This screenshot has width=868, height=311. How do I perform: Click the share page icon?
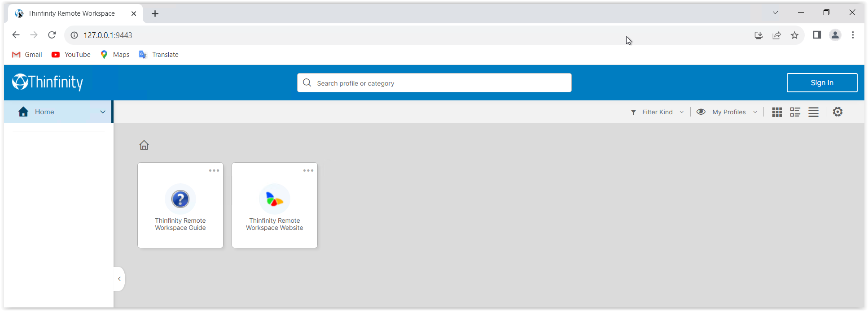click(776, 35)
